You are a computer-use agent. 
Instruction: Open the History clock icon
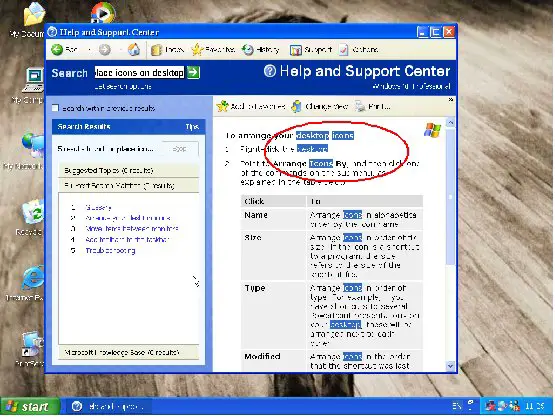pyautogui.click(x=247, y=50)
